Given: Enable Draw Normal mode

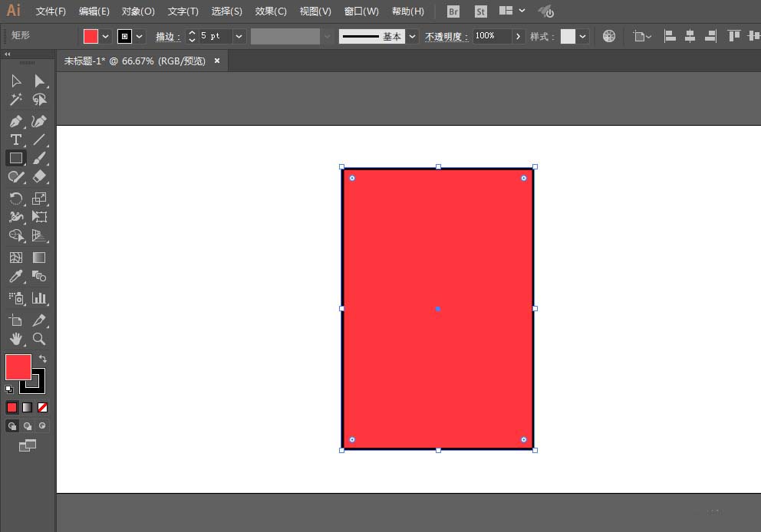Looking at the screenshot, I should click(12, 425).
